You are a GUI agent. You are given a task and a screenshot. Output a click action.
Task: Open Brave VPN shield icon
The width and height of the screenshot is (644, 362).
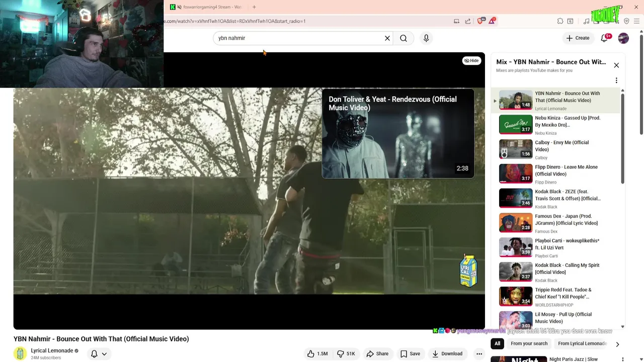[626, 21]
